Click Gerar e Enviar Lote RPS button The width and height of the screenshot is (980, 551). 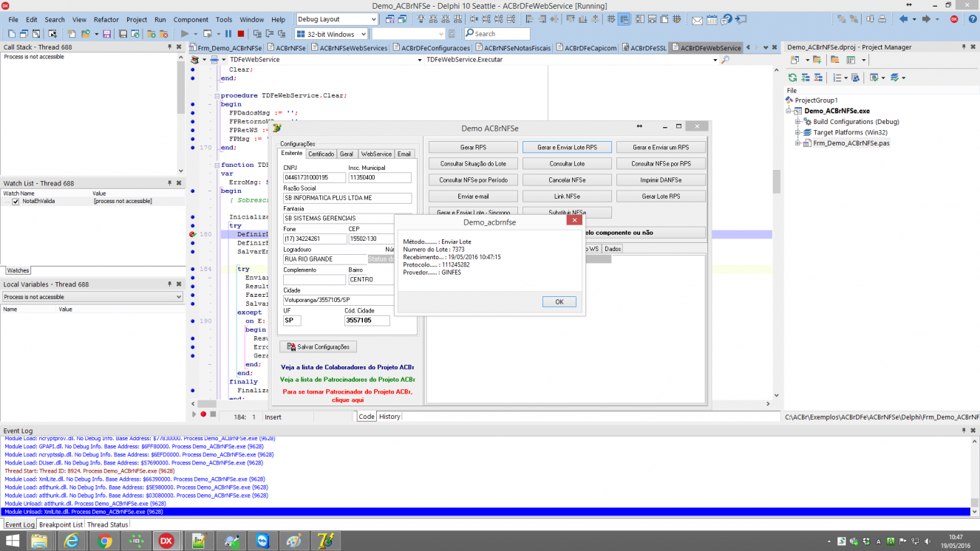pos(567,147)
